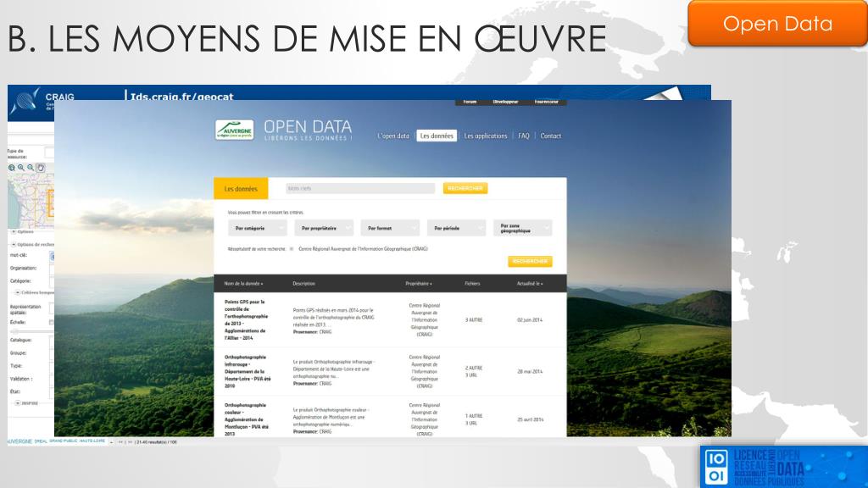Click the 3 AUTRE files cell
The height and width of the screenshot is (488, 868).
(474, 319)
